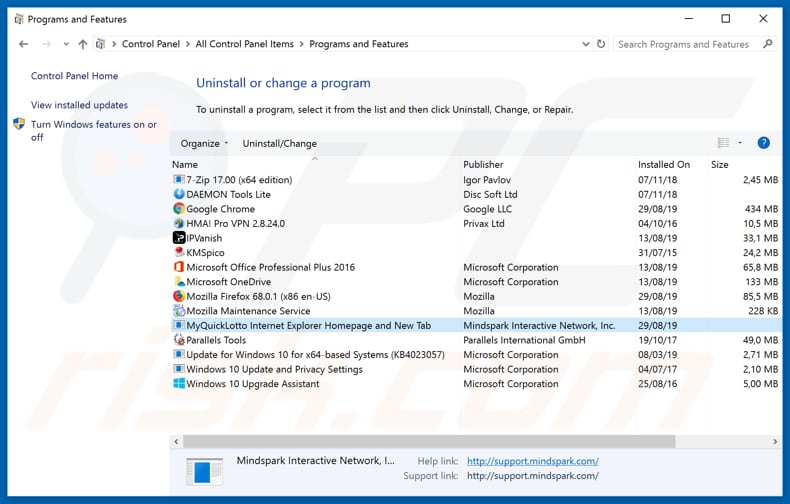
Task: Click the MyQuickLotto entry icon
Action: click(x=178, y=325)
